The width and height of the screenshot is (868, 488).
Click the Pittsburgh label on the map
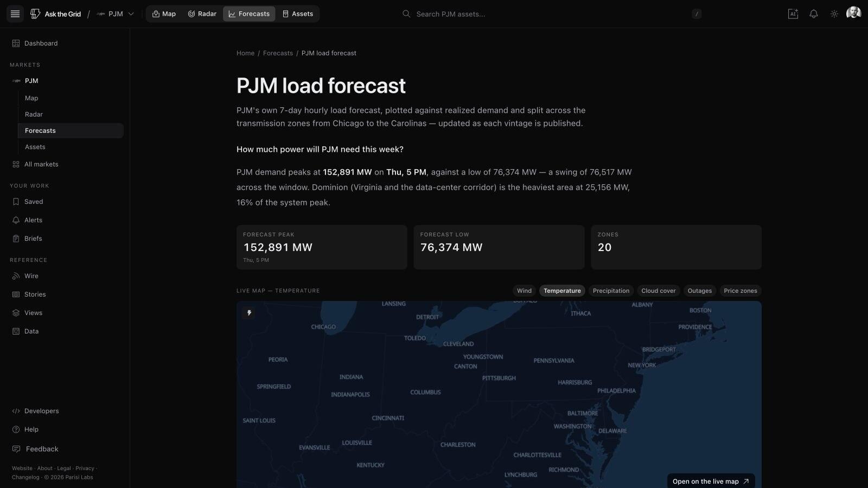click(x=499, y=378)
